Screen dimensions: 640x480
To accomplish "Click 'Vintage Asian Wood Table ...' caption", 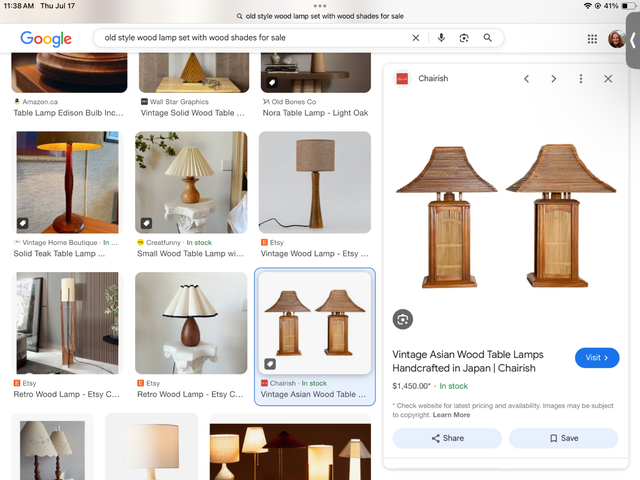I will pyautogui.click(x=313, y=395).
